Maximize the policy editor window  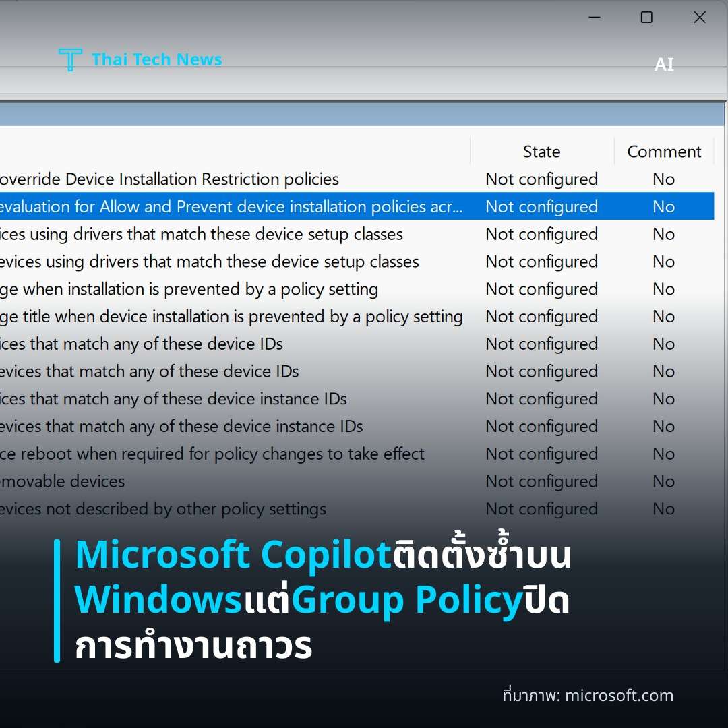click(646, 17)
